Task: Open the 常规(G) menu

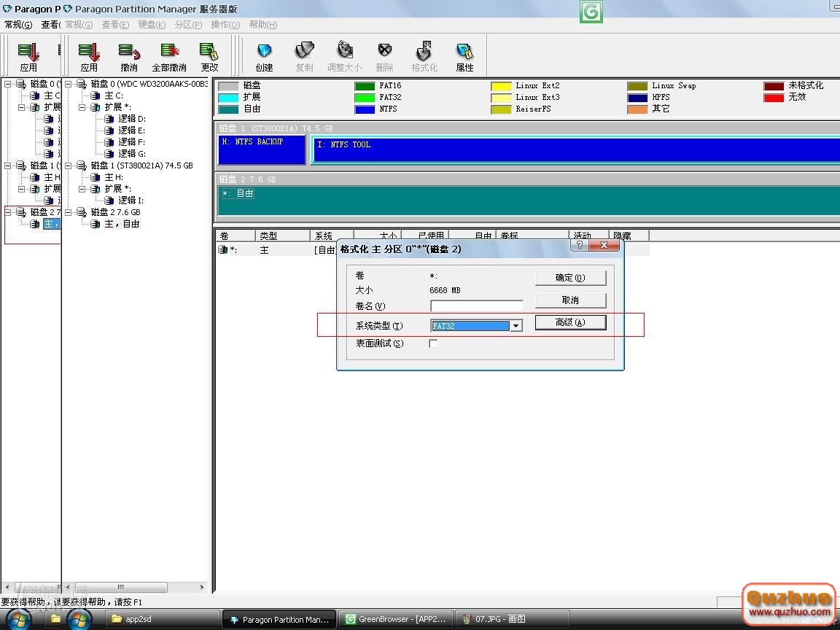Action: (x=18, y=25)
